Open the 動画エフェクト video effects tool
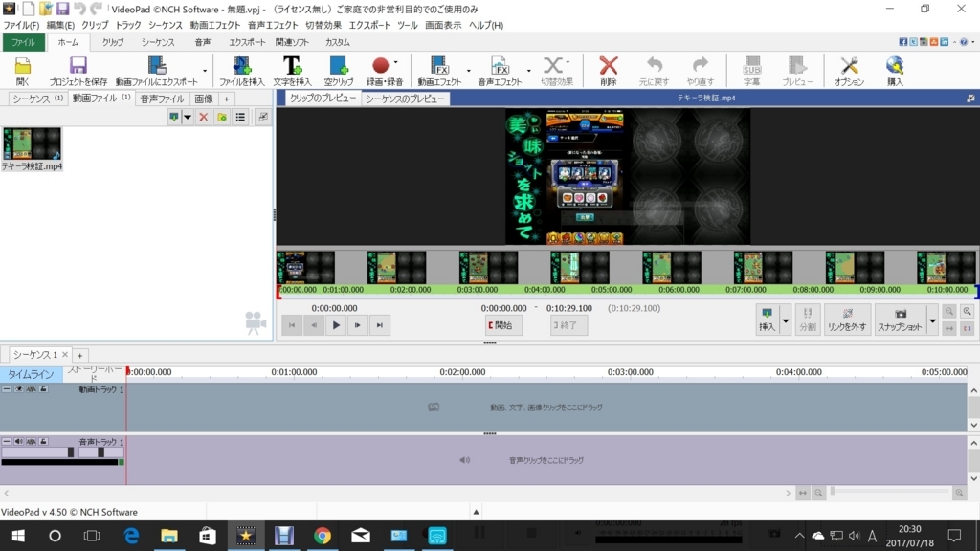This screenshot has width=980, height=551. [x=439, y=71]
